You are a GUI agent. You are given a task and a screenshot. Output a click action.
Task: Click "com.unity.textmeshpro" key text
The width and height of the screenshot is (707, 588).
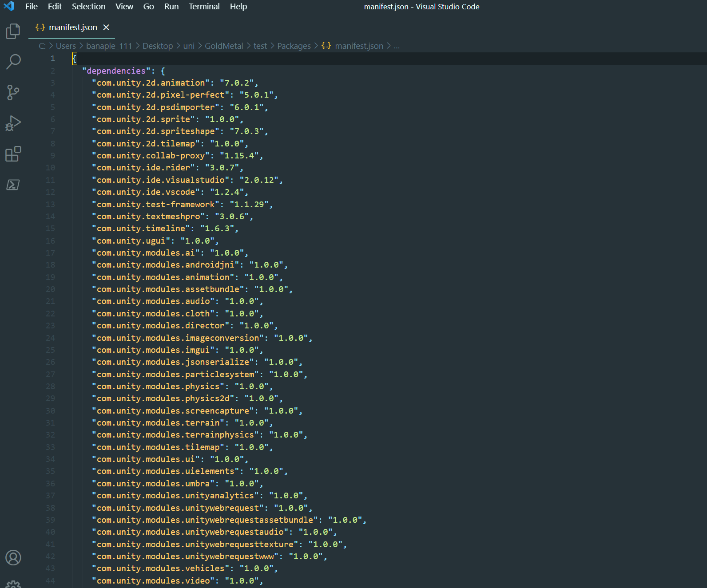pos(148,217)
